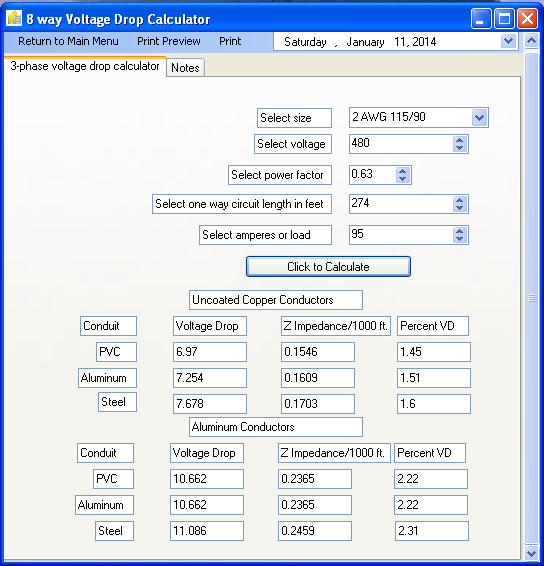Image resolution: width=544 pixels, height=566 pixels.
Task: Increase power factor with up arrow
Action: tap(402, 171)
